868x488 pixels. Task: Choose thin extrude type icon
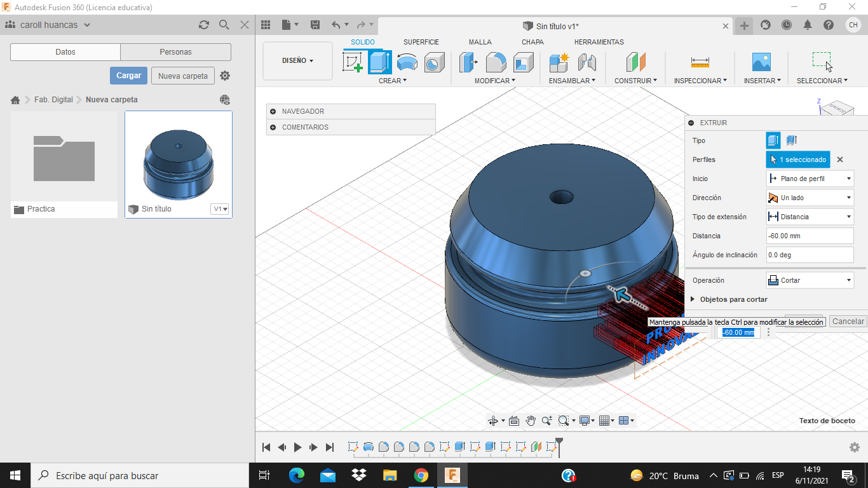pos(791,140)
